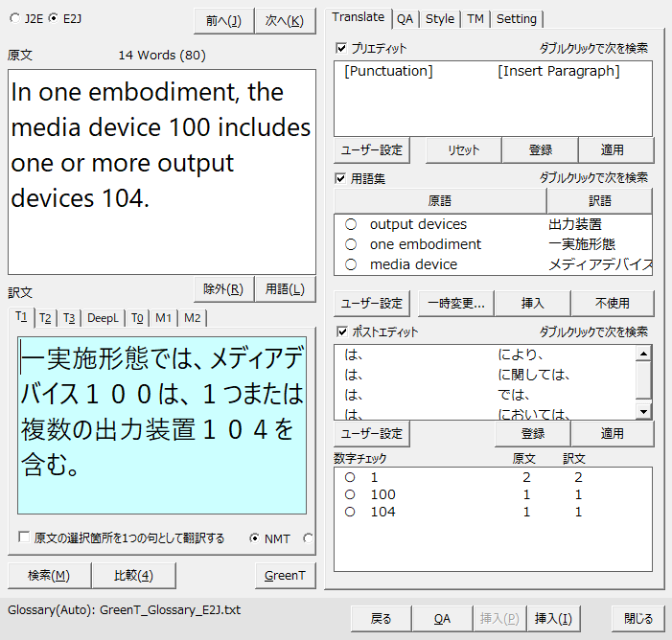Viewport: 672px width, 640px height.
Task: Click the 次へ(K) next button
Action: (284, 20)
